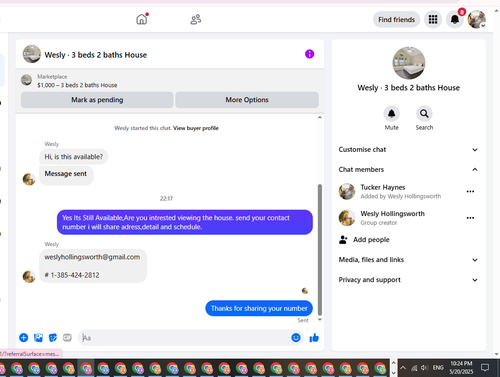Image resolution: width=500 pixels, height=377 pixels.
Task: Mute the chat with the bell icon
Action: pos(391,114)
